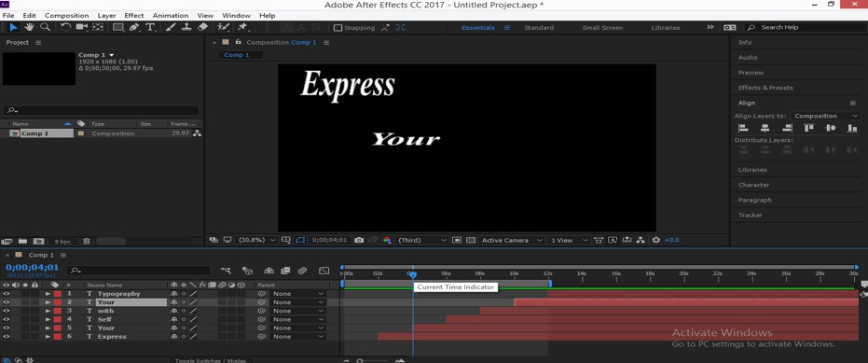Enable Motion Blur timeline icon
Viewport: 868px width, 363px height.
pos(302,271)
